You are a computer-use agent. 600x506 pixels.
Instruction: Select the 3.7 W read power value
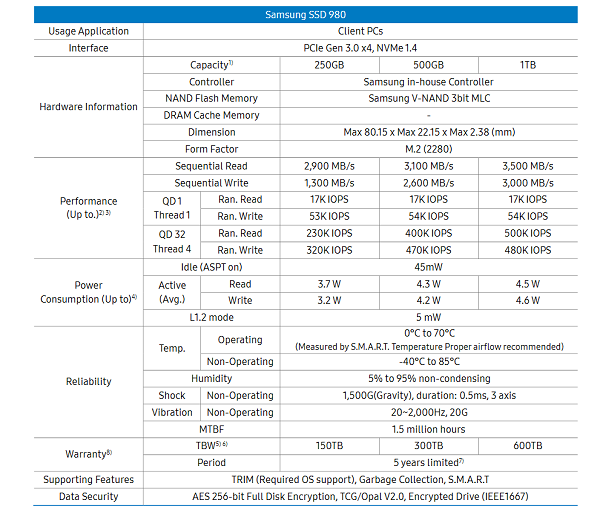[x=329, y=284]
